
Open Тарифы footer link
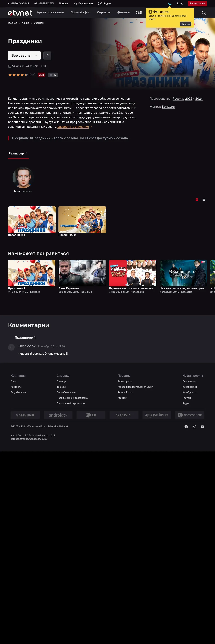point(61,387)
